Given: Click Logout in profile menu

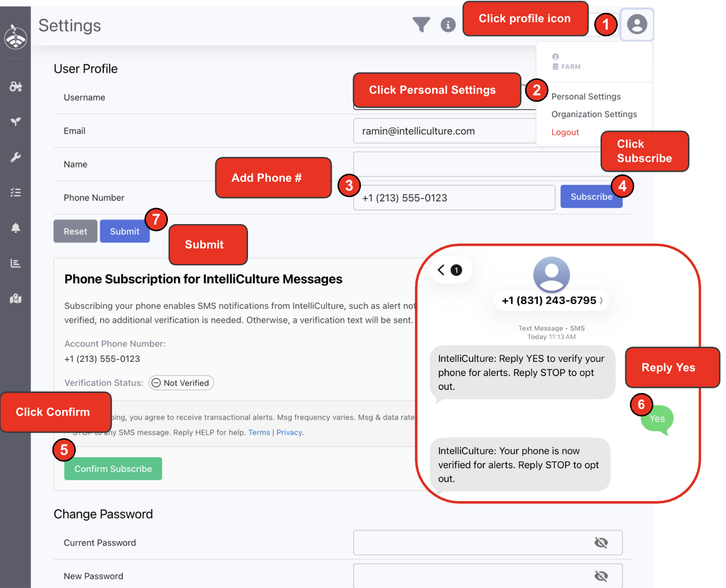Looking at the screenshot, I should [x=565, y=132].
